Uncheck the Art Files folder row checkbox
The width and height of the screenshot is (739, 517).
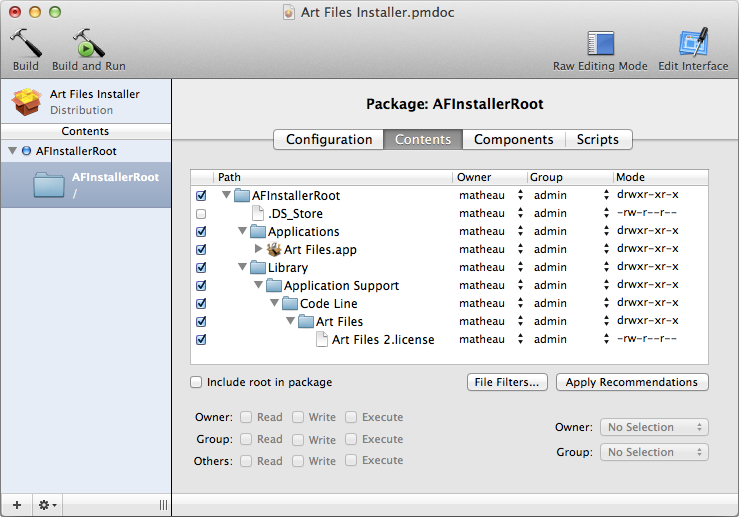point(201,321)
